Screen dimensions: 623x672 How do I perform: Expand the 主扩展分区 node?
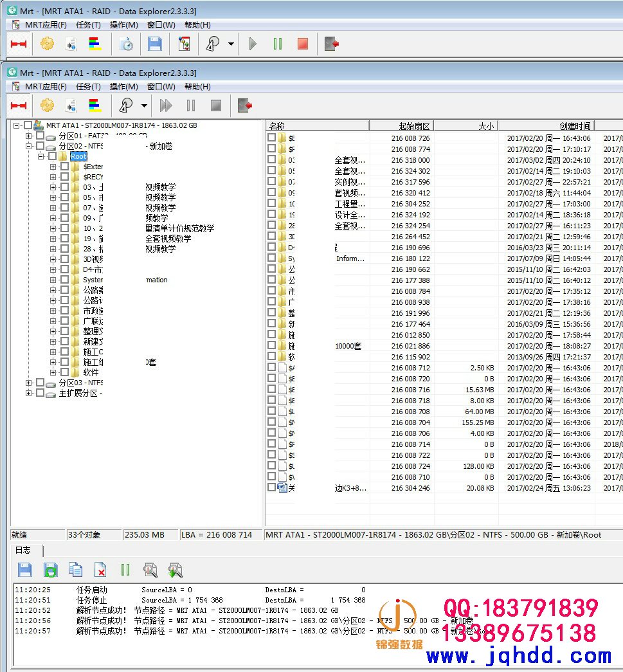[x=28, y=393]
